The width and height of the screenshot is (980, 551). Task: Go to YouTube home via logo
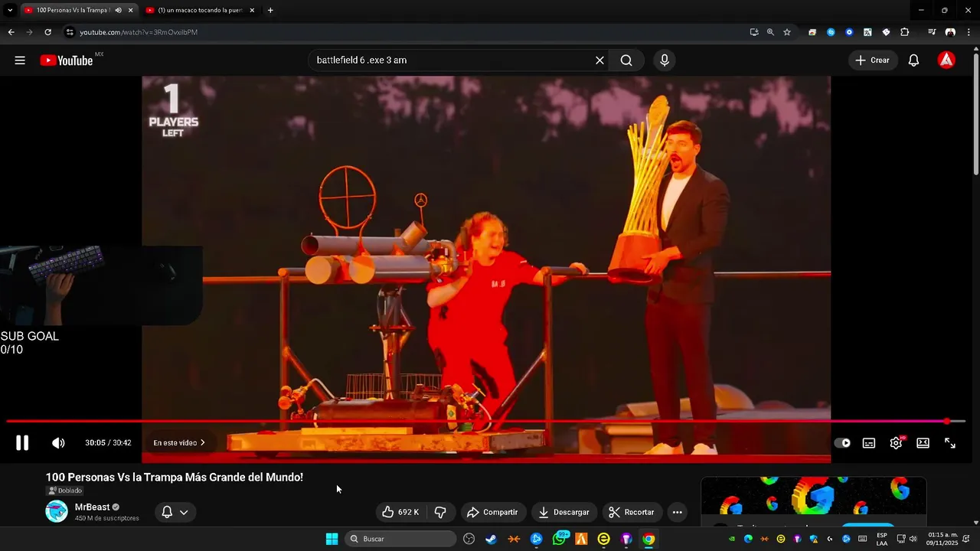coord(67,60)
